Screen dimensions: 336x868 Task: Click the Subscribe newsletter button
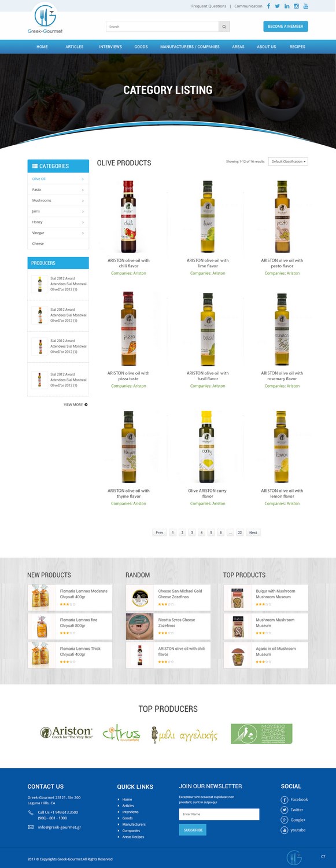pos(193,830)
